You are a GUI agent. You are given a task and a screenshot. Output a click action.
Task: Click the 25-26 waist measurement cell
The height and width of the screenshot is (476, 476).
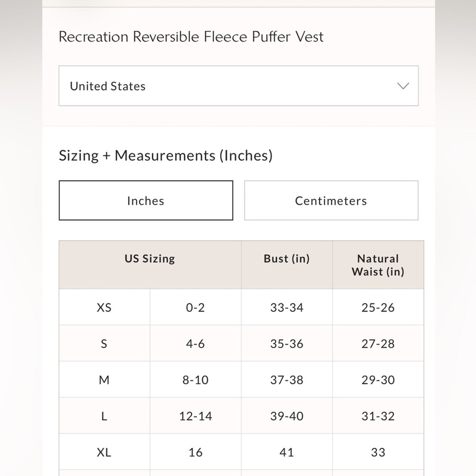tap(378, 308)
